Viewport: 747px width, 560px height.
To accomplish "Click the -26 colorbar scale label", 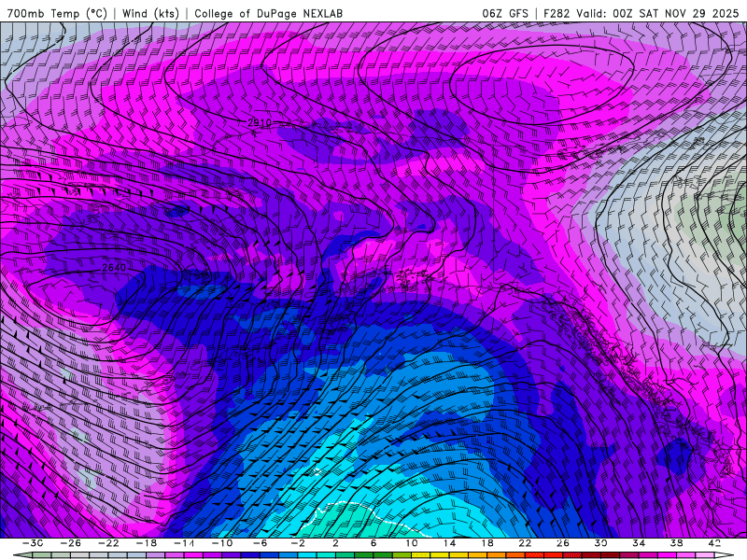I will pyautogui.click(x=71, y=543).
